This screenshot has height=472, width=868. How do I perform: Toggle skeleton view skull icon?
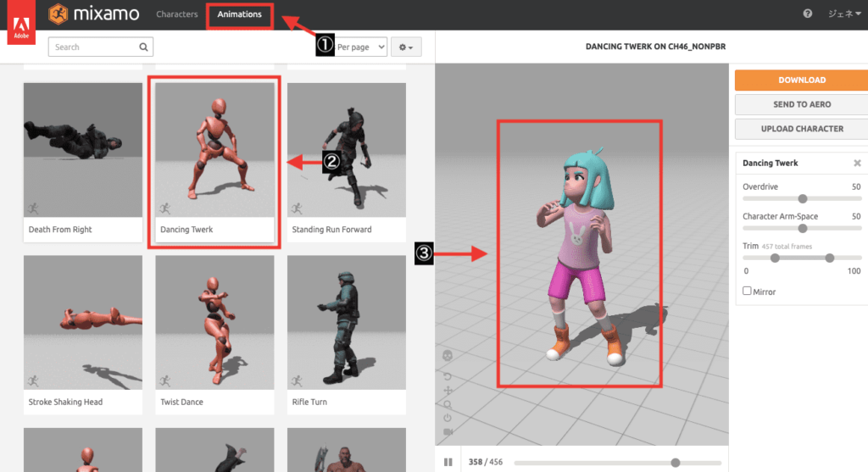coord(448,356)
